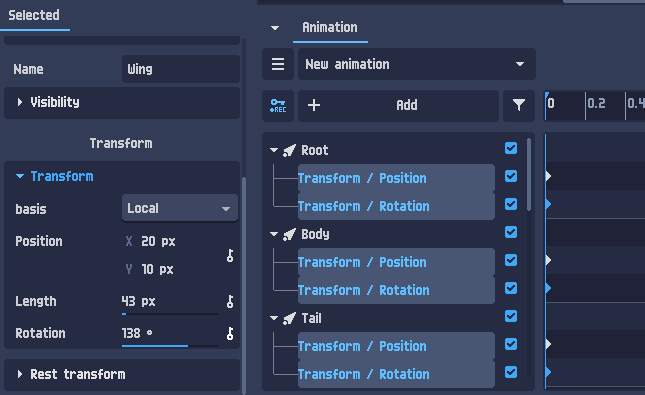The image size is (645, 395).
Task: Click the Root bone icon
Action: point(289,151)
